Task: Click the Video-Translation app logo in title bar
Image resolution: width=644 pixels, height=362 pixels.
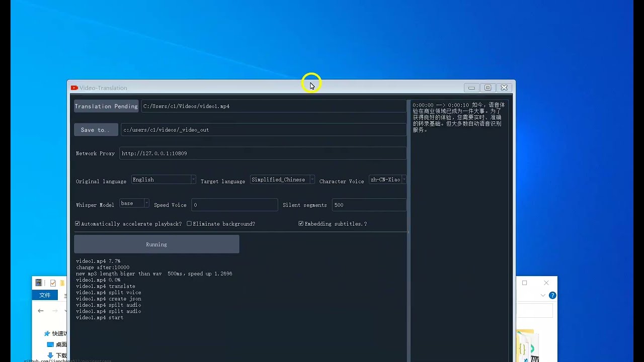Action: click(74, 88)
